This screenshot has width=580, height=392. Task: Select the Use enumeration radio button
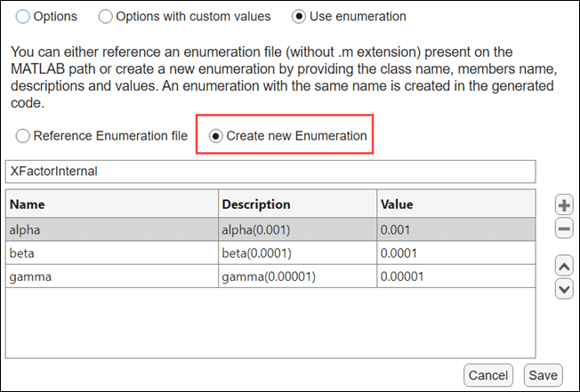click(x=298, y=16)
